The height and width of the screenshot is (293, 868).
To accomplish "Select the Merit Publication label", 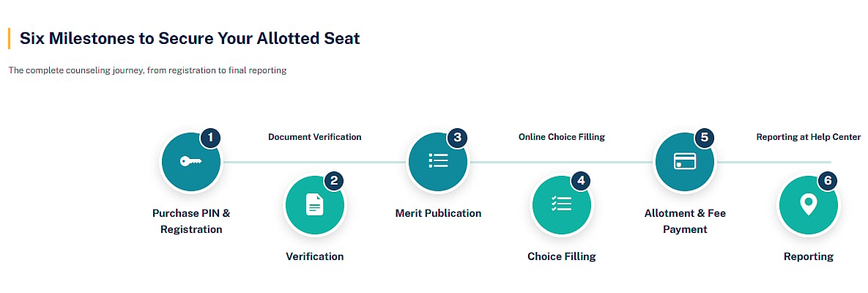I will tap(438, 213).
